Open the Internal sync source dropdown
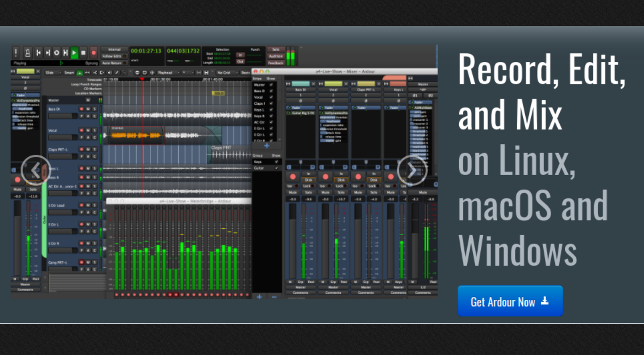Image resolution: width=644 pixels, height=355 pixels. click(114, 49)
